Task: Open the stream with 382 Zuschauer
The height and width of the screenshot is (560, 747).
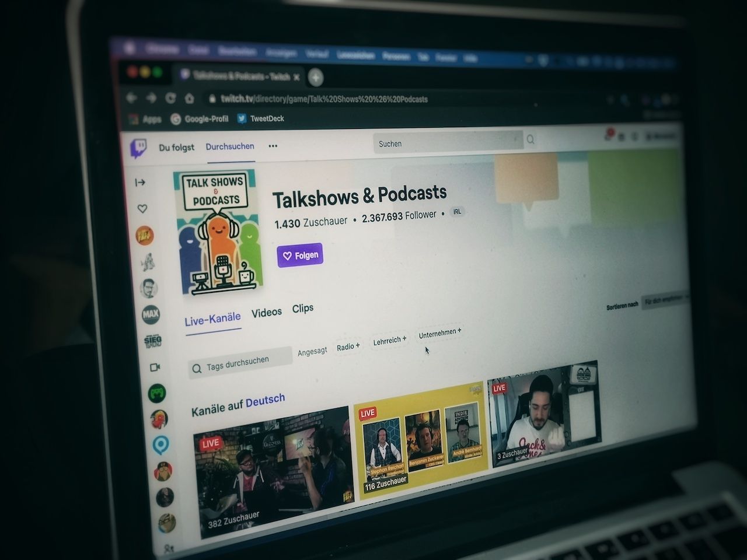Action: 273,473
